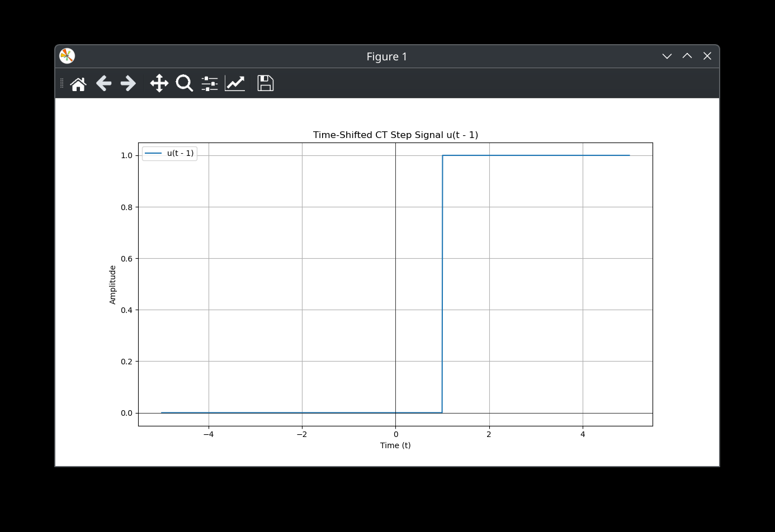Image resolution: width=775 pixels, height=532 pixels.
Task: Reset the plot to the original view
Action: tap(78, 84)
